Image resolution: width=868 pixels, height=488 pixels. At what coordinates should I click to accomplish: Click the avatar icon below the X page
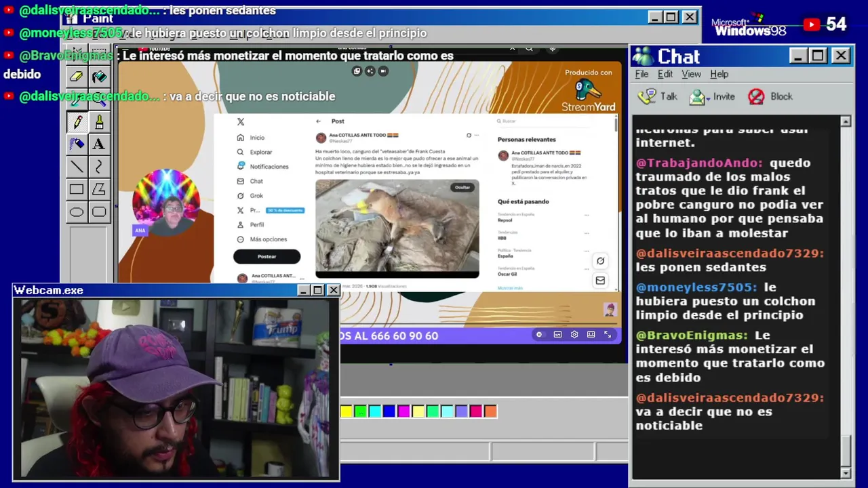click(x=610, y=310)
